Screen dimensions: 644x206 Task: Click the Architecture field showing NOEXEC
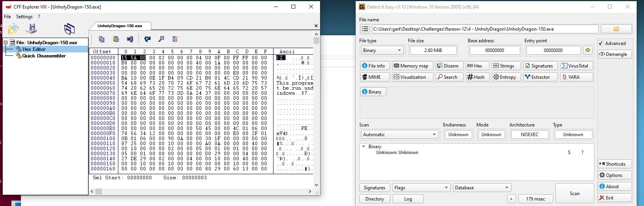[530, 134]
